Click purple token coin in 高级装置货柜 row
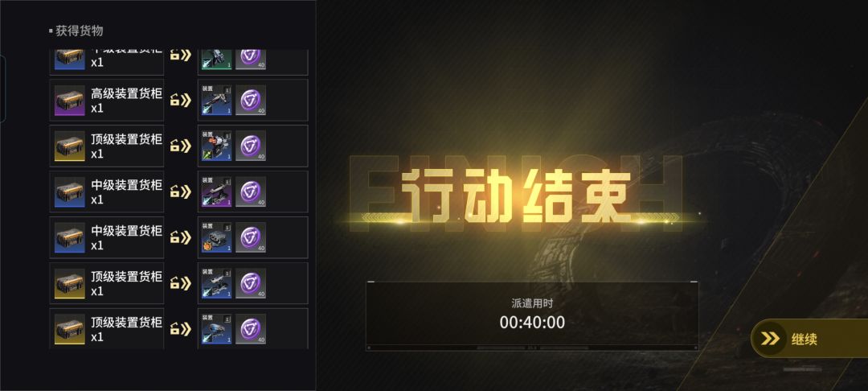Viewport: 868px width, 391px height. (x=251, y=101)
